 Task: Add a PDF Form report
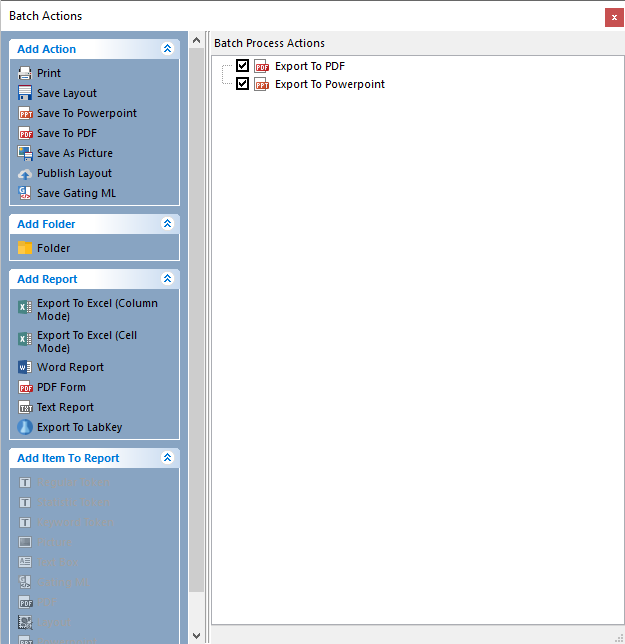[61, 387]
